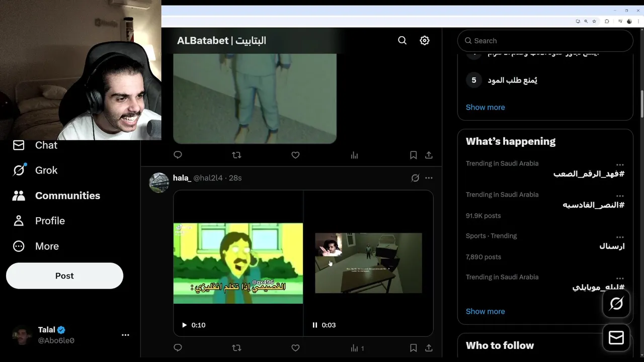Image resolution: width=644 pixels, height=362 pixels.
Task: Share the hala_ post
Action: tap(429, 348)
